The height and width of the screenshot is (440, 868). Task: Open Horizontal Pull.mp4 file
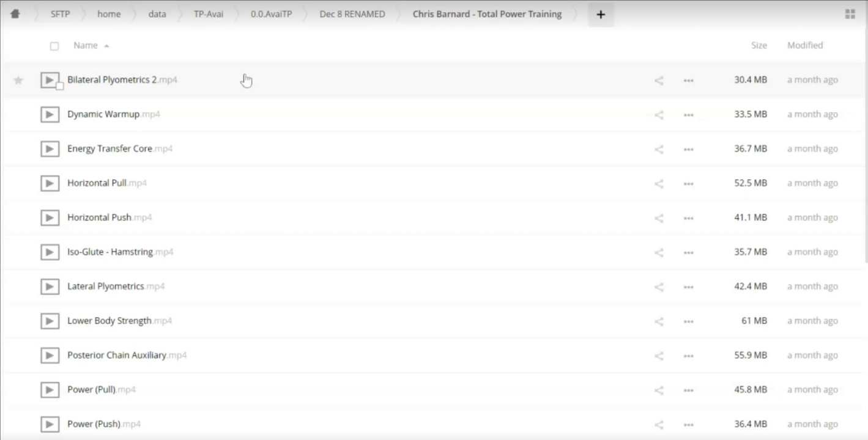tap(107, 183)
